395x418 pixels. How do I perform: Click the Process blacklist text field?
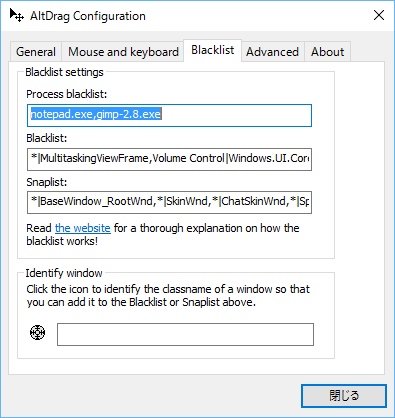pyautogui.click(x=169, y=115)
